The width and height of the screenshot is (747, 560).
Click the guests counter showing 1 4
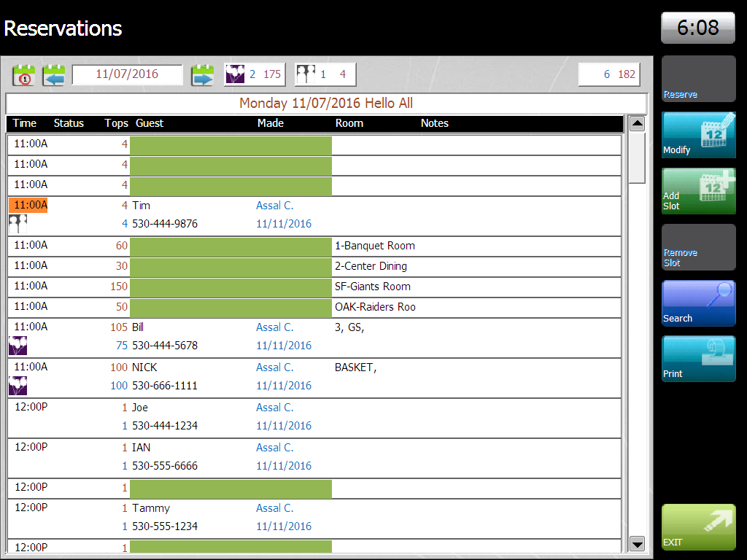pos(325,74)
